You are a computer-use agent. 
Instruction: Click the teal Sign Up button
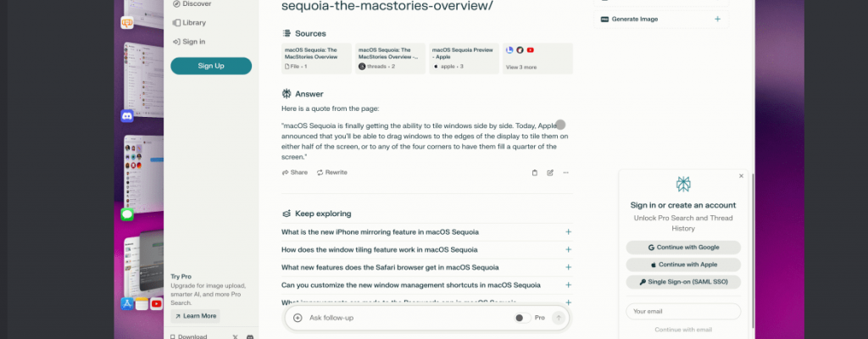pos(211,65)
